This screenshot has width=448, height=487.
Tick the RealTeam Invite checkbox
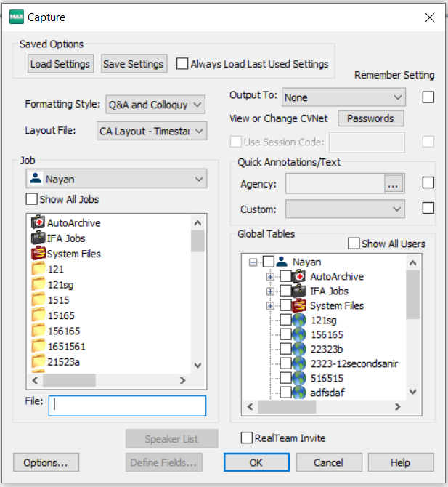247,438
